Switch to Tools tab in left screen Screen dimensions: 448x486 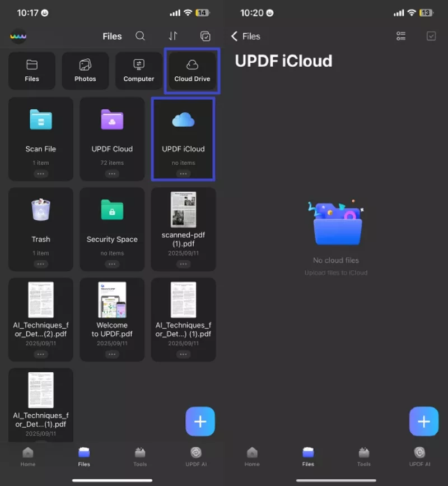point(140,457)
